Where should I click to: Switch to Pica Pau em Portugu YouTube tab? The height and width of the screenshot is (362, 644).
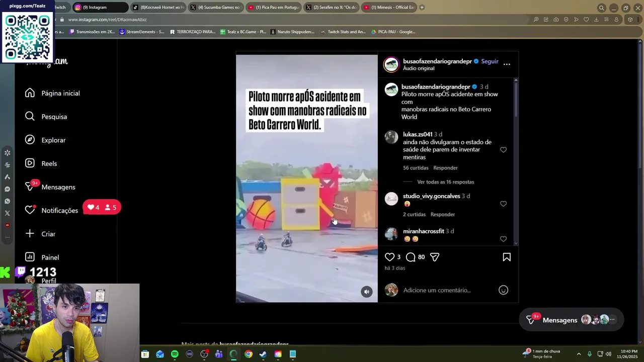(x=273, y=7)
